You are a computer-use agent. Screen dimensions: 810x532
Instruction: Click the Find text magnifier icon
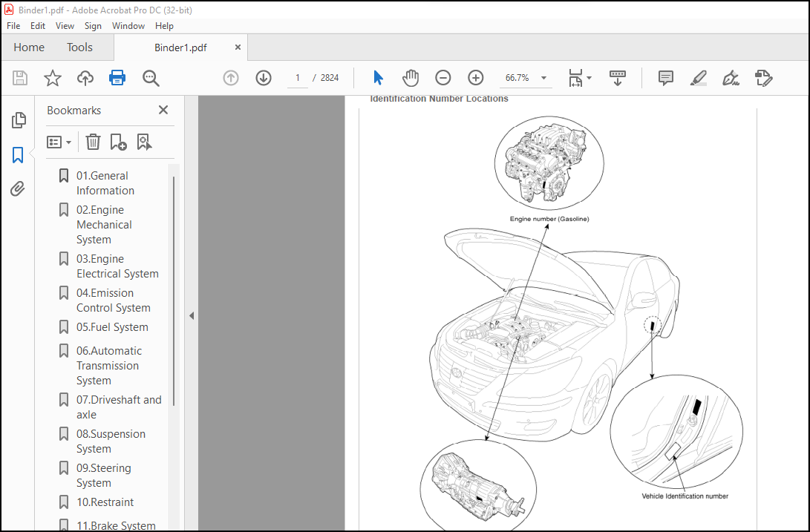pyautogui.click(x=151, y=78)
